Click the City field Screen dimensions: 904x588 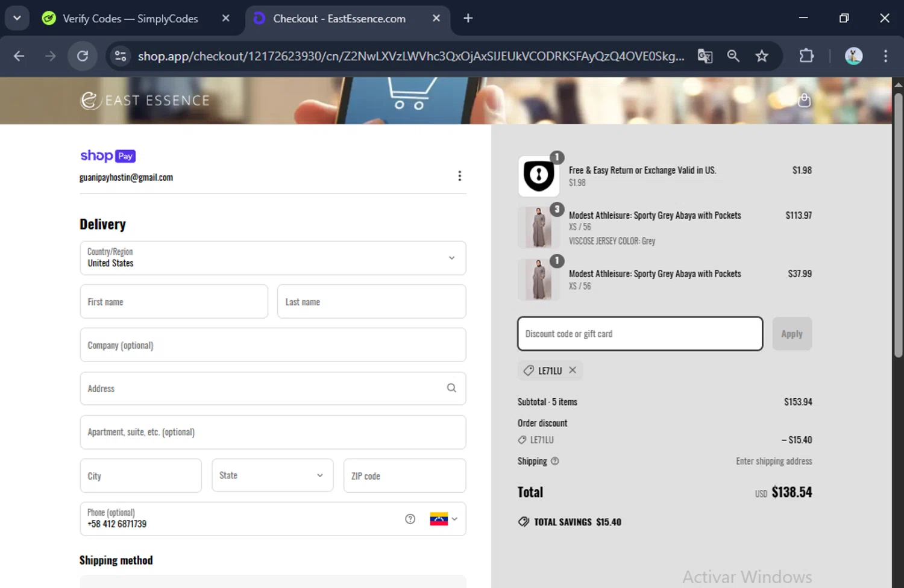click(141, 475)
